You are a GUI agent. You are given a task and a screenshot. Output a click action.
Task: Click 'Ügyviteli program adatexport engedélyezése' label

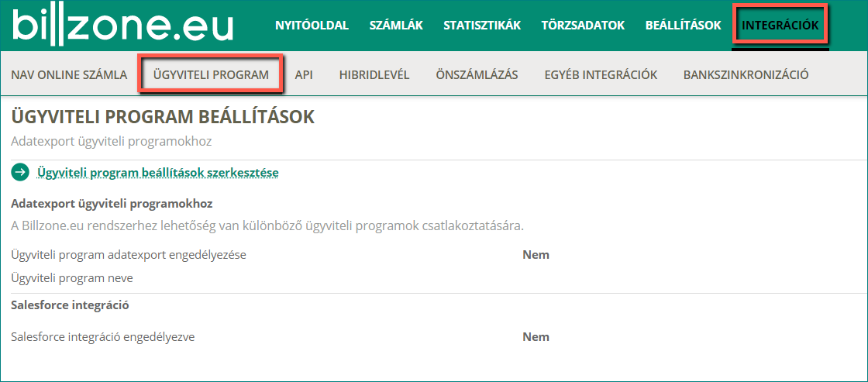coord(129,255)
